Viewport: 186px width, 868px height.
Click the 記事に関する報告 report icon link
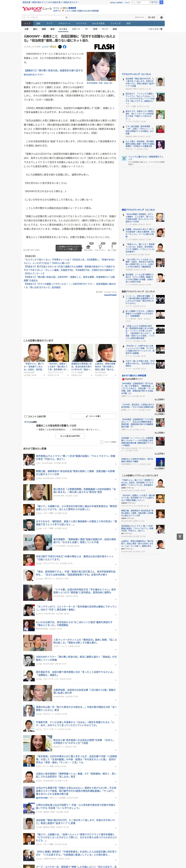tap(32, 250)
